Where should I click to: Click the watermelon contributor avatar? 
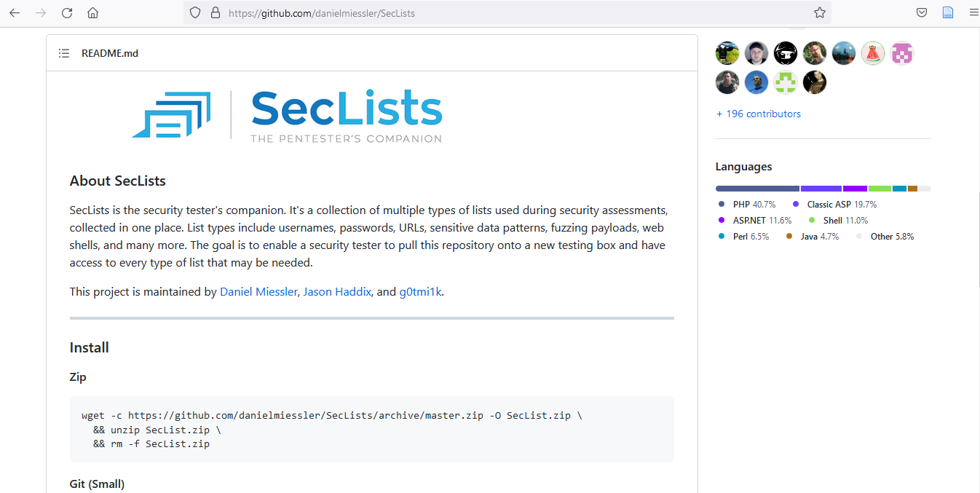[x=873, y=53]
